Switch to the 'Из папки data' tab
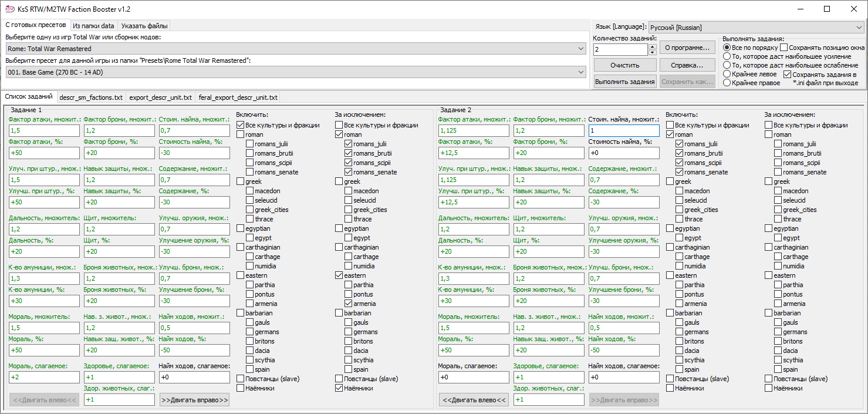868x414 pixels. click(94, 26)
